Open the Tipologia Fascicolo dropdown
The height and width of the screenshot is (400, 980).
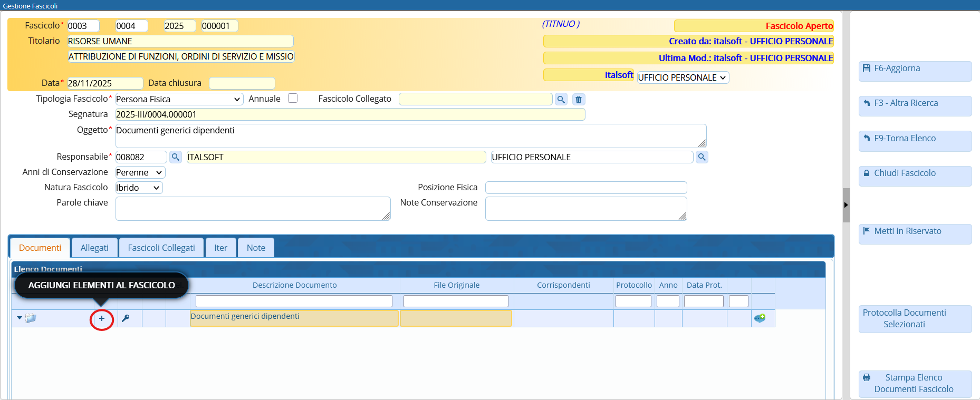point(178,99)
